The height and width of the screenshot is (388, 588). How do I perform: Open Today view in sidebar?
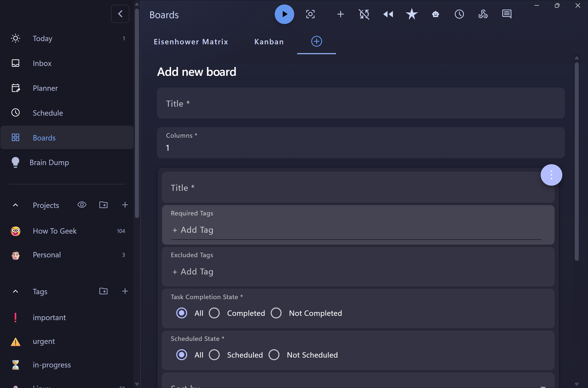tap(67, 38)
